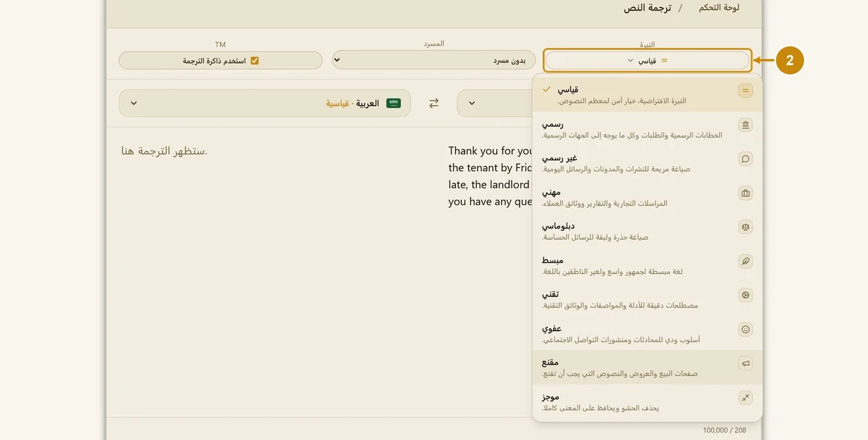This screenshot has width=868, height=440.
Task: Open the العربية target language dropdown
Action: (265, 103)
